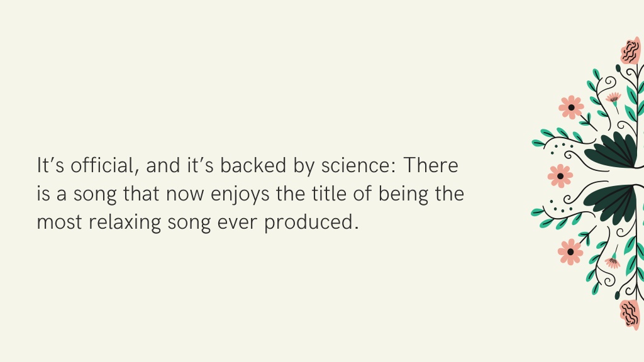Viewport: 644px width, 362px height.
Task: Select the upper teal leafy branch on left
Action: click(x=558, y=138)
